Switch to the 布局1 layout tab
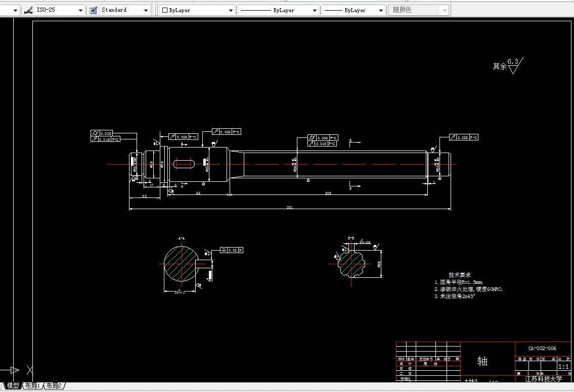The width and height of the screenshot is (574, 392). (x=32, y=385)
